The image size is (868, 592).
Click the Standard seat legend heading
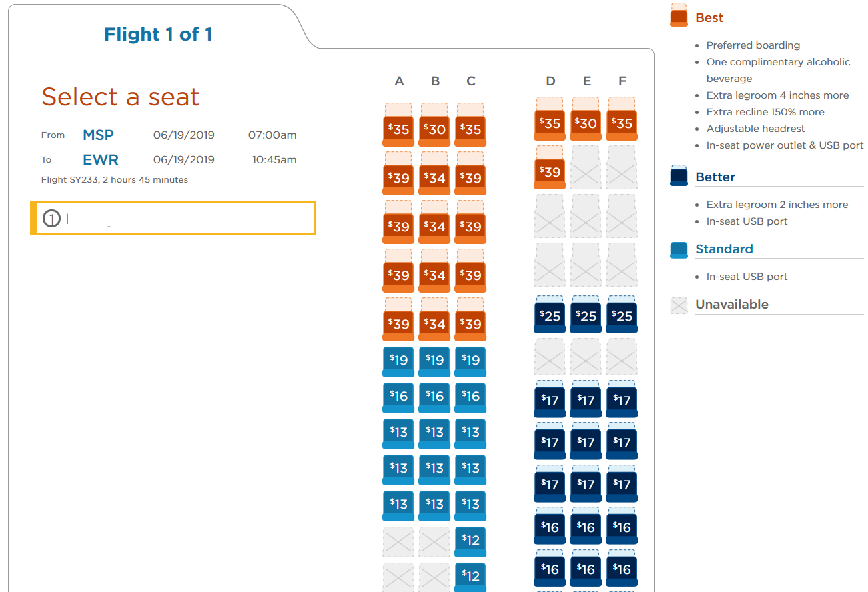click(x=724, y=249)
